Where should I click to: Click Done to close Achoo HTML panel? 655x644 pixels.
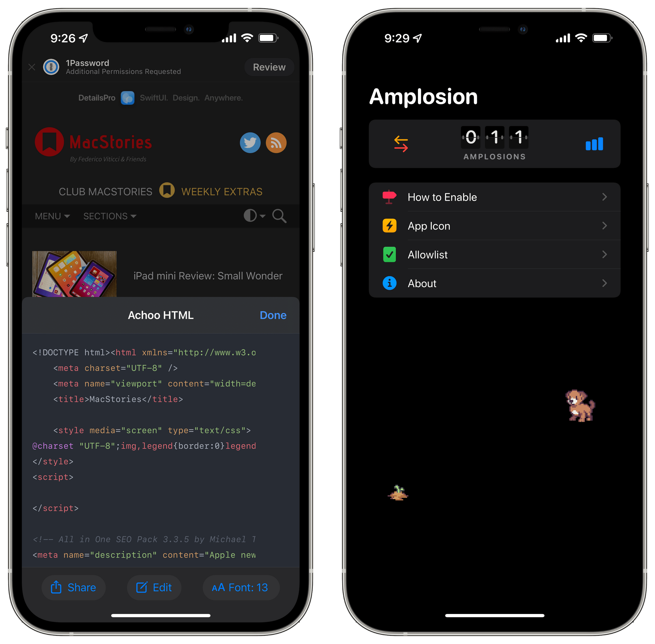[273, 315]
